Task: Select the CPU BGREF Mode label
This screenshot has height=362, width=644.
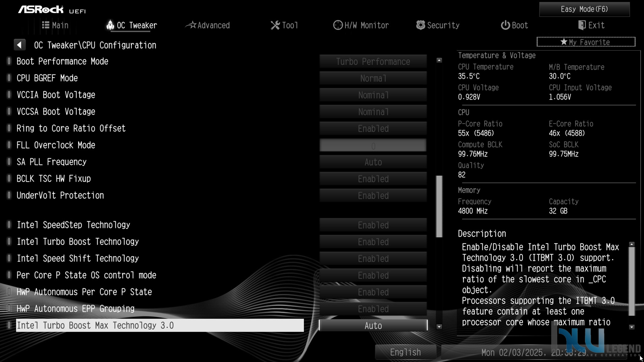Action: pyautogui.click(x=47, y=78)
